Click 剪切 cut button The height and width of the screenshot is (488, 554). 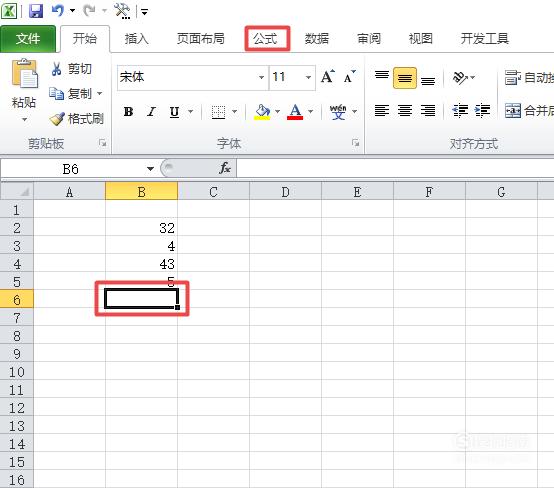coord(71,69)
